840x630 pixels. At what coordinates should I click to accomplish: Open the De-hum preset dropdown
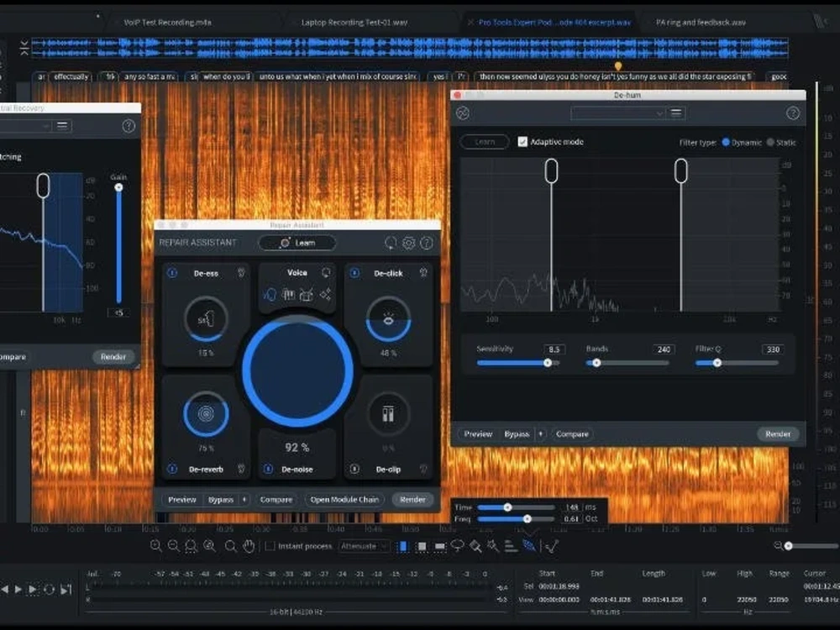(617, 113)
